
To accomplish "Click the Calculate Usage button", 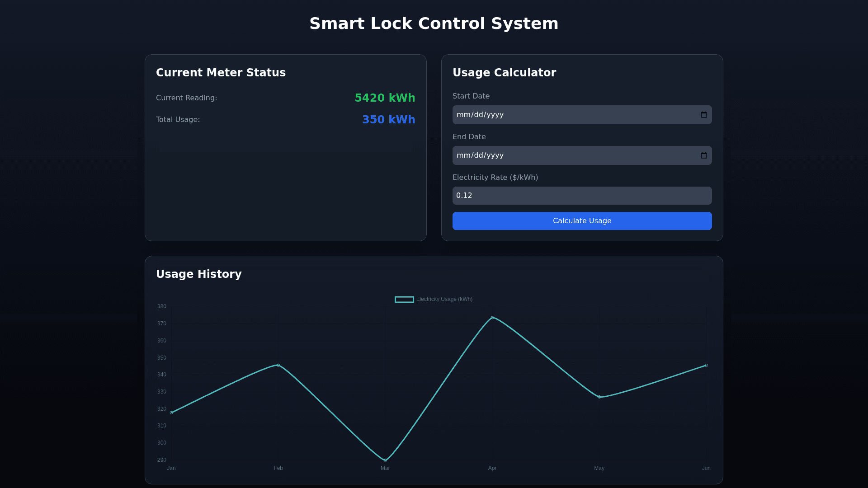I will pos(582,221).
